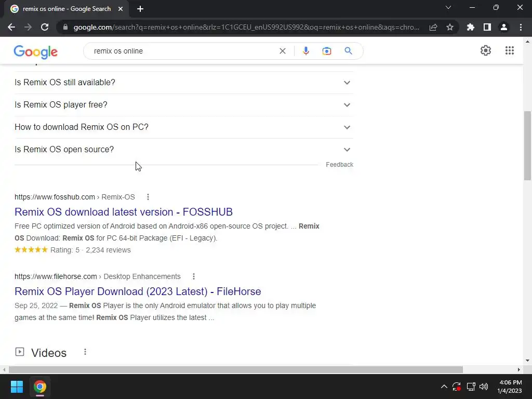The image size is (532, 399).
Task: Open a new tab with plus button
Action: coord(140,9)
